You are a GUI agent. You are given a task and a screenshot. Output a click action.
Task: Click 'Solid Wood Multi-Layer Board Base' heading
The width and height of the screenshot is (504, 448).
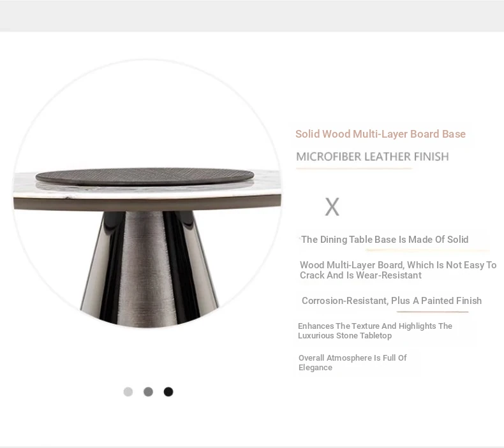[x=381, y=134]
